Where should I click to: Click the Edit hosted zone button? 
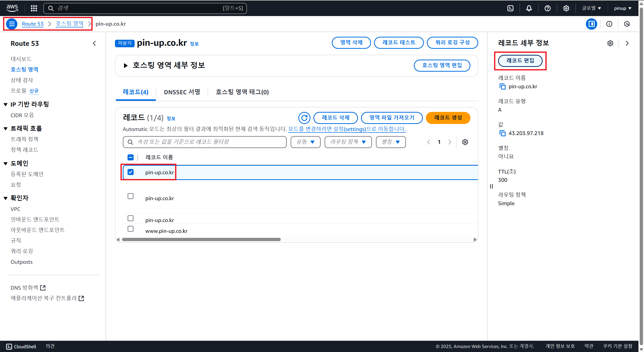[442, 66]
